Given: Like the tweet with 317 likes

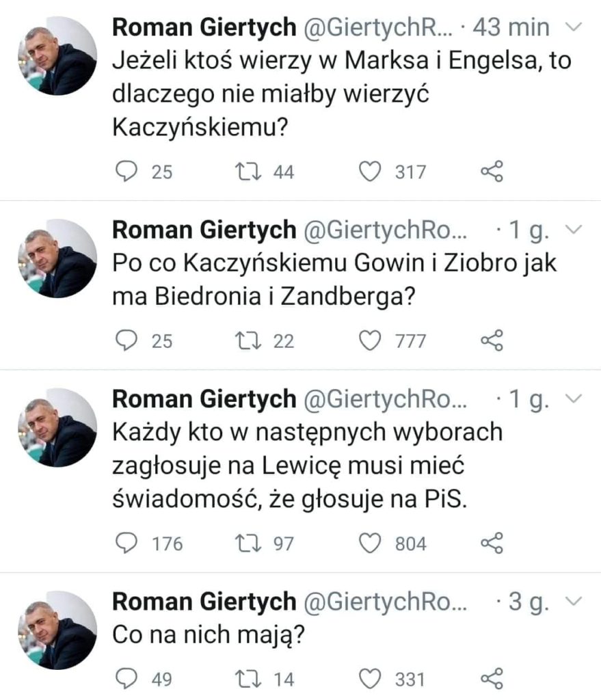Looking at the screenshot, I should coord(370,172).
